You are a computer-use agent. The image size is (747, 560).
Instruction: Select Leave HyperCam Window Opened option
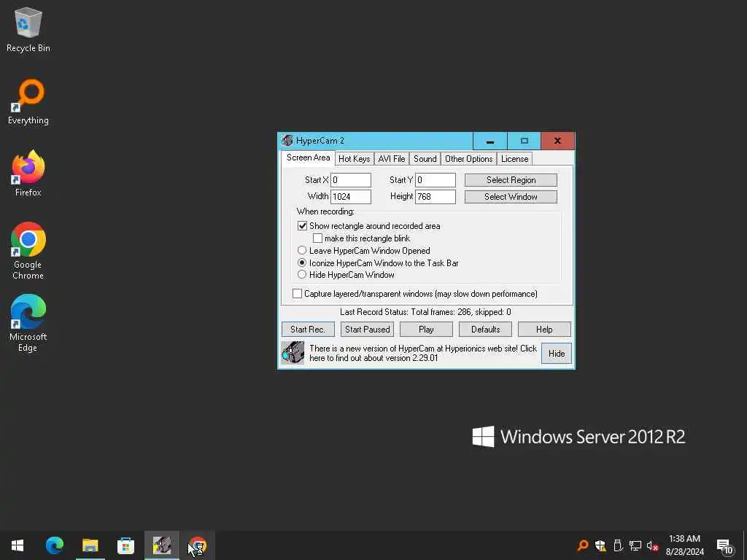coord(301,251)
